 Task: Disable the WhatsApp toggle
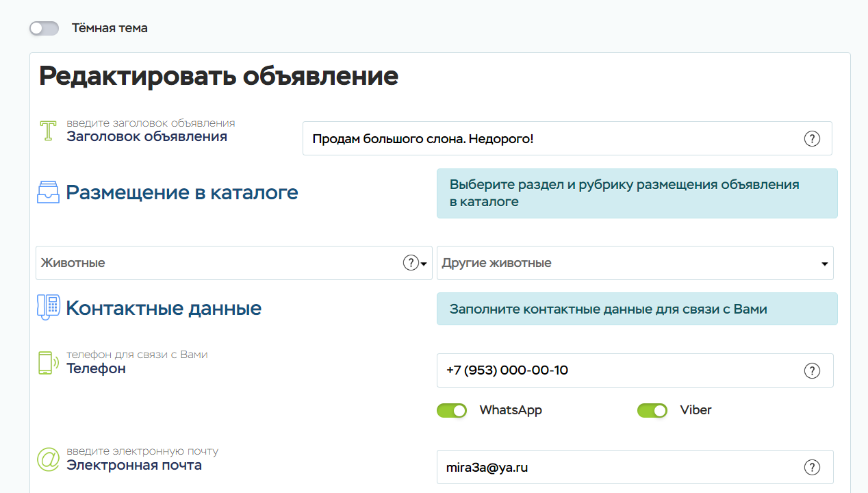click(452, 410)
